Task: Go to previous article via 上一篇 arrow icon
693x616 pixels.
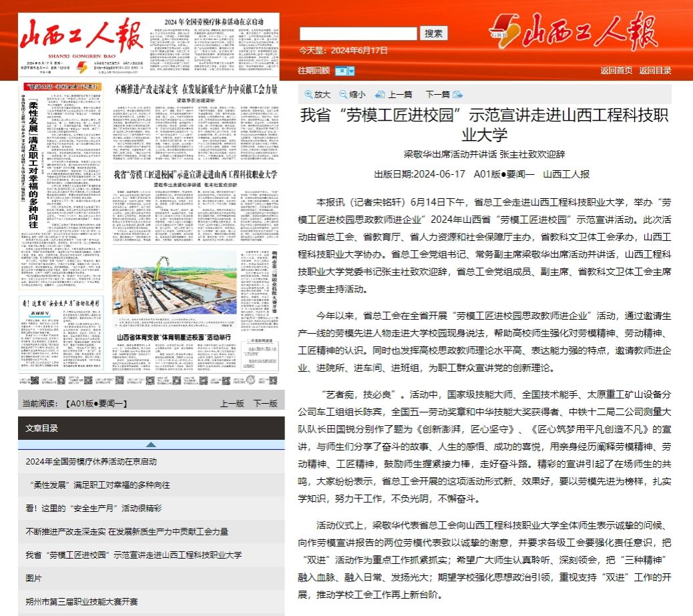Action: [x=380, y=95]
